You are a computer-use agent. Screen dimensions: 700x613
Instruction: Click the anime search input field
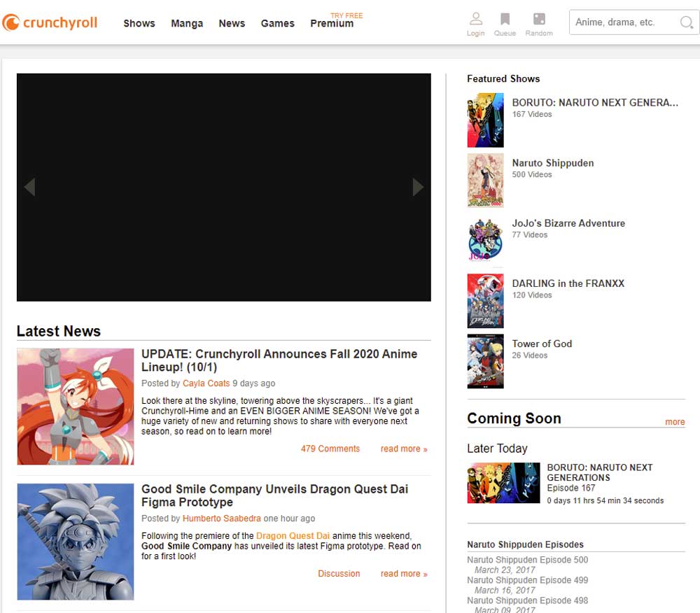(623, 22)
